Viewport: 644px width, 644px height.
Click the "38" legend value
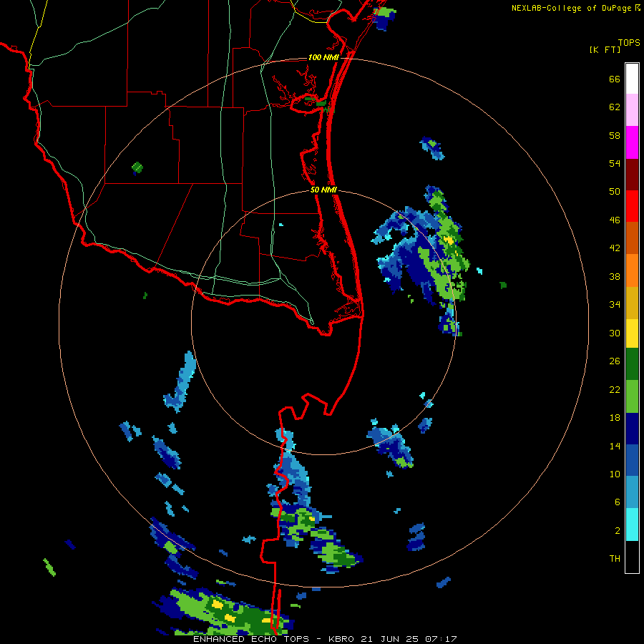[615, 276]
